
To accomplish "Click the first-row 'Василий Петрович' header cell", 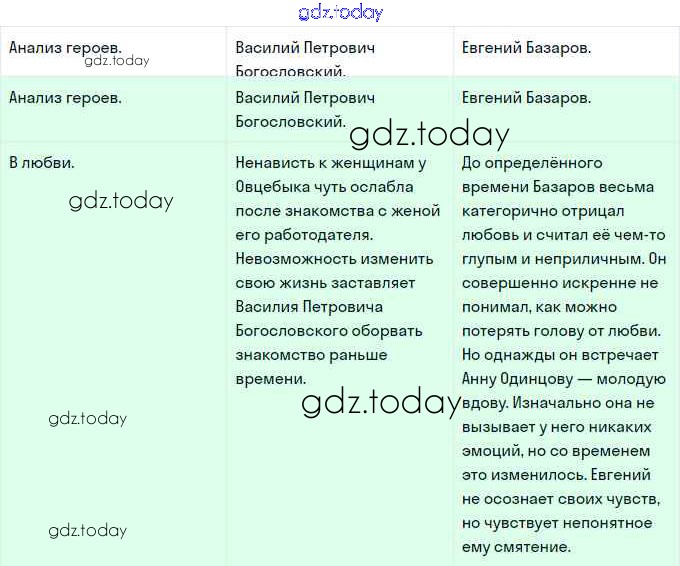I will click(x=305, y=47).
